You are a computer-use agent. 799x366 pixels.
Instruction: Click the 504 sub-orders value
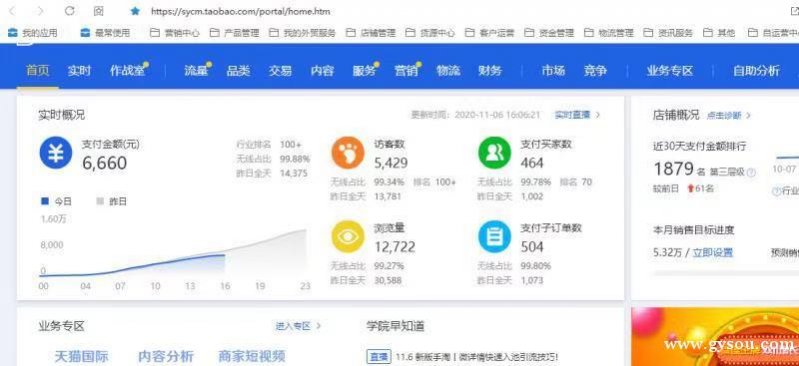[x=532, y=247]
